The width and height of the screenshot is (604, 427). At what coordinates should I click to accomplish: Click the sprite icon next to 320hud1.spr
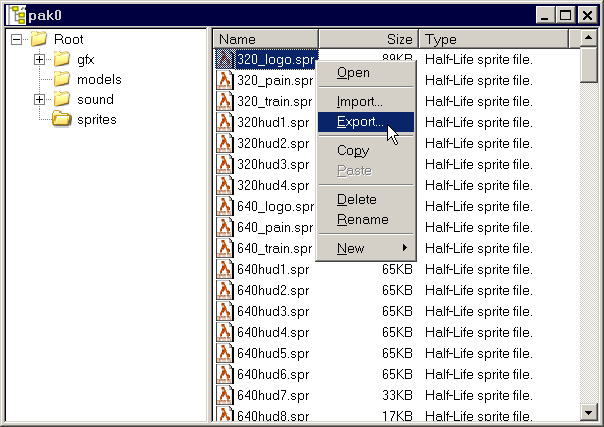coord(225,122)
